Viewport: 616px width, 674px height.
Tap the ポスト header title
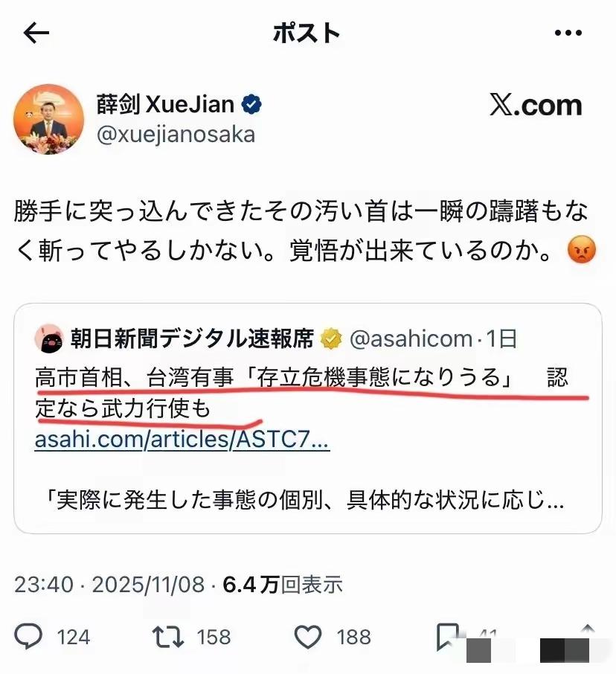click(307, 33)
